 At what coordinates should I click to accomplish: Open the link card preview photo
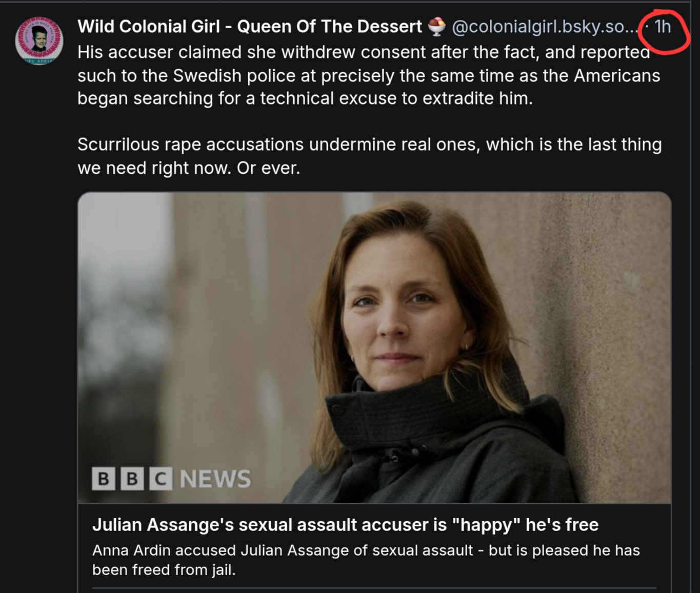(374, 347)
